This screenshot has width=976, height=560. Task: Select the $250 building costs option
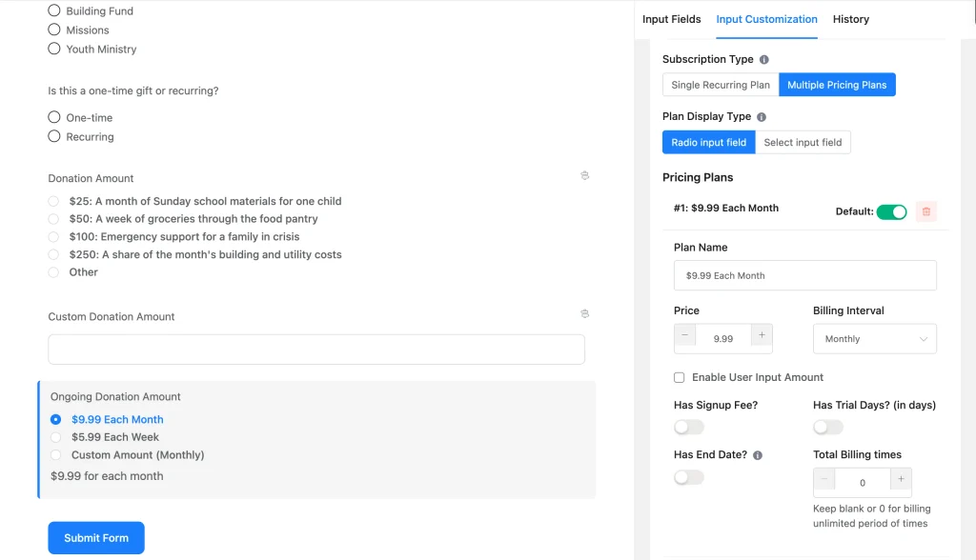coord(53,254)
